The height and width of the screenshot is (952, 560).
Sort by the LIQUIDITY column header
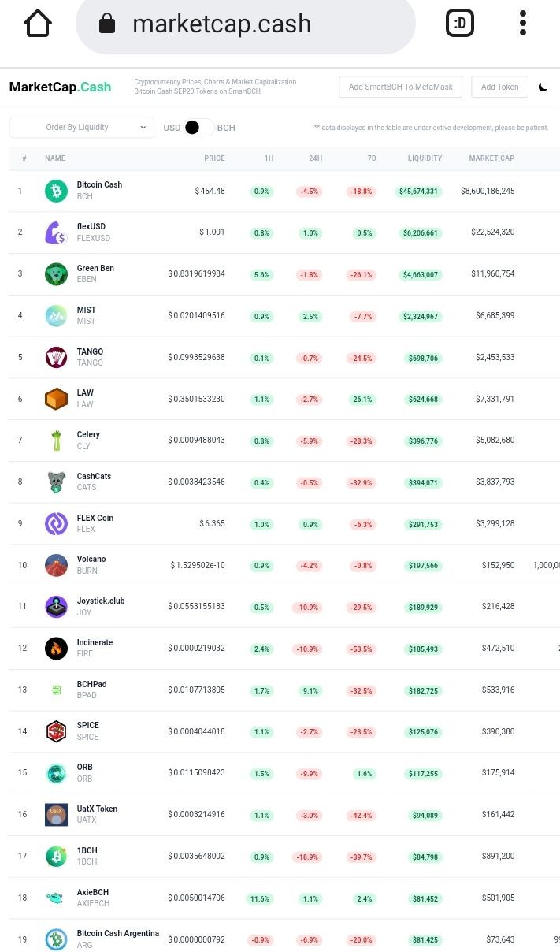click(425, 158)
